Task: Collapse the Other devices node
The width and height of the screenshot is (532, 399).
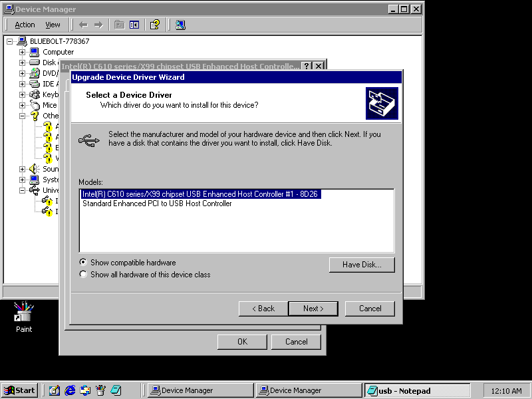Action: (x=22, y=116)
